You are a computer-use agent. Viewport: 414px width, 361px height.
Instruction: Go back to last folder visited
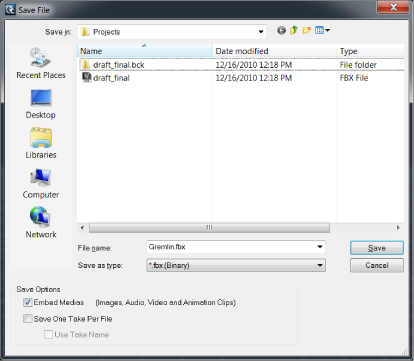281,31
